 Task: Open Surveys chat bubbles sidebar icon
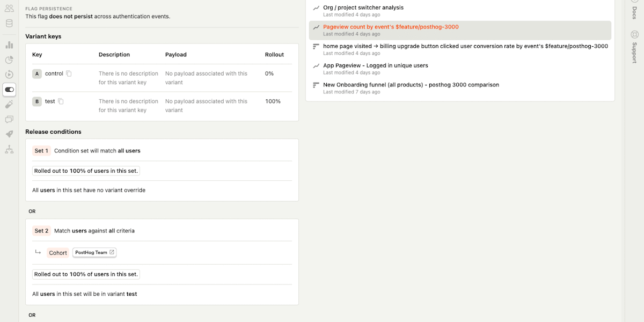9,119
